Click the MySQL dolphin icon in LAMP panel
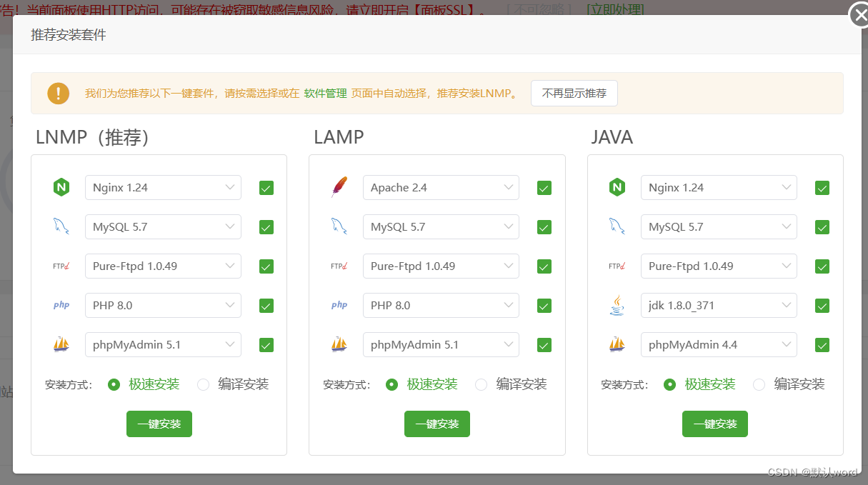 click(x=339, y=227)
